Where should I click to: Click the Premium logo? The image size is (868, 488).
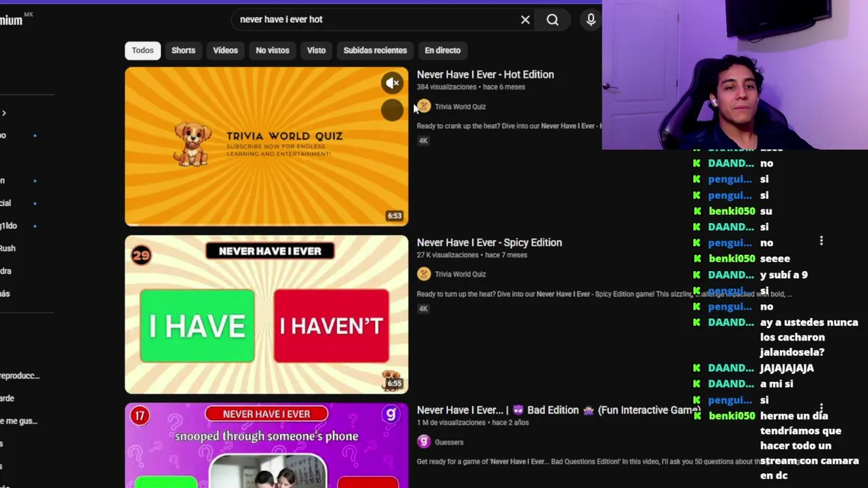coord(16,19)
